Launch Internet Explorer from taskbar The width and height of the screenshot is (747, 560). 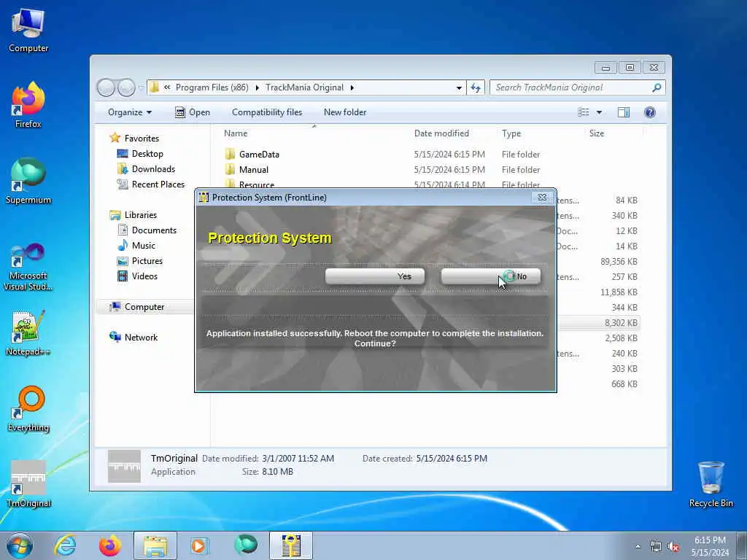click(x=65, y=545)
